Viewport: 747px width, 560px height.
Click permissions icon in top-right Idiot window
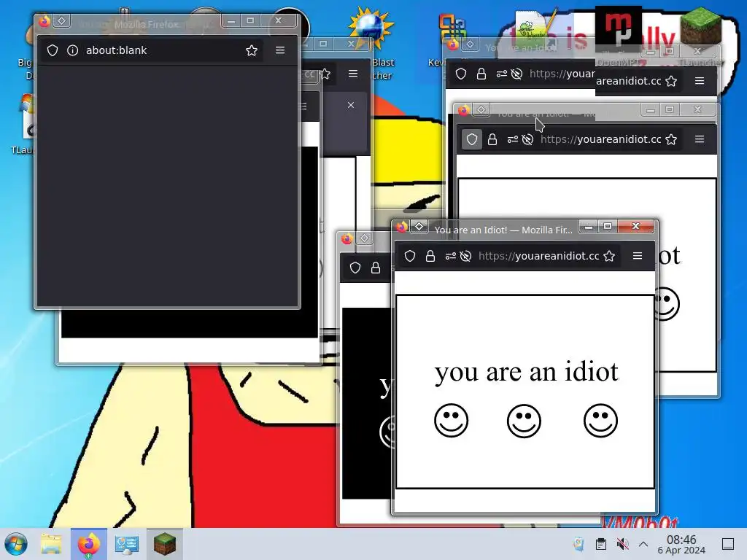[502, 74]
